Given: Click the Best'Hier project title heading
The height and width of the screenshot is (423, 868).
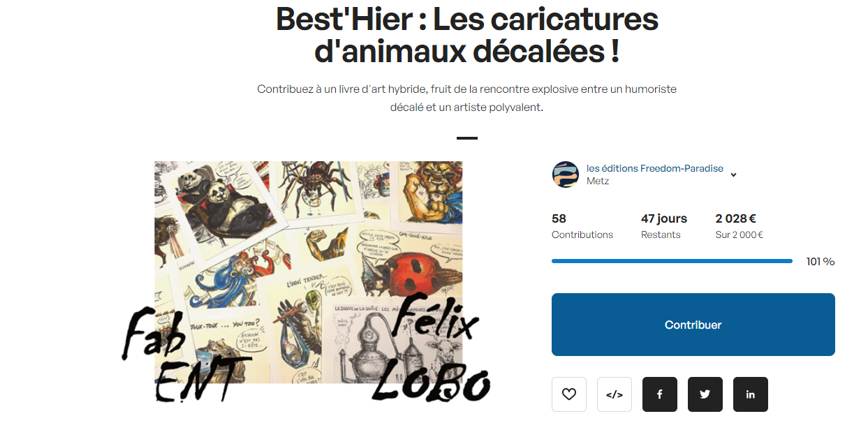Looking at the screenshot, I should [x=467, y=35].
